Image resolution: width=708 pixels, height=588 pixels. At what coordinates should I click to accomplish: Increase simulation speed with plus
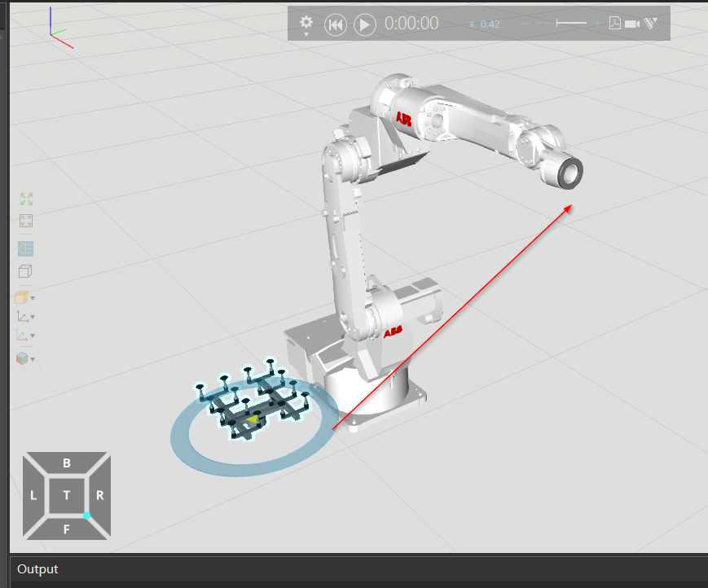click(x=597, y=23)
